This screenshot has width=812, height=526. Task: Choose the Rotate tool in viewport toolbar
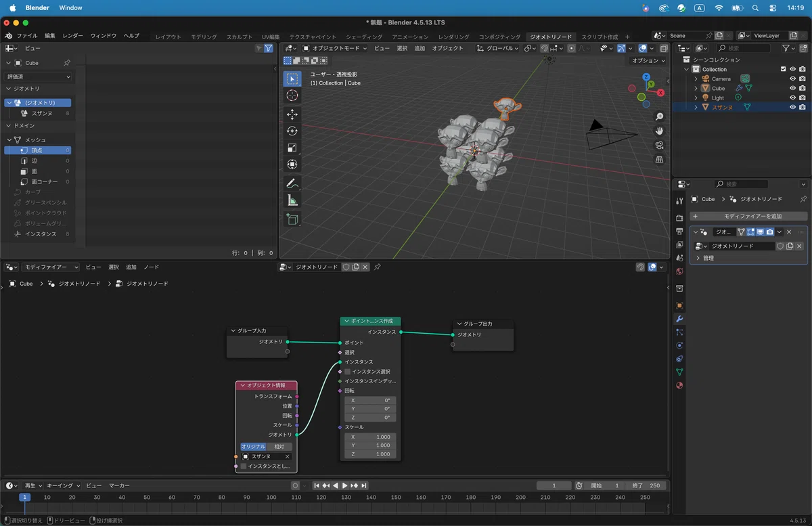coord(292,131)
